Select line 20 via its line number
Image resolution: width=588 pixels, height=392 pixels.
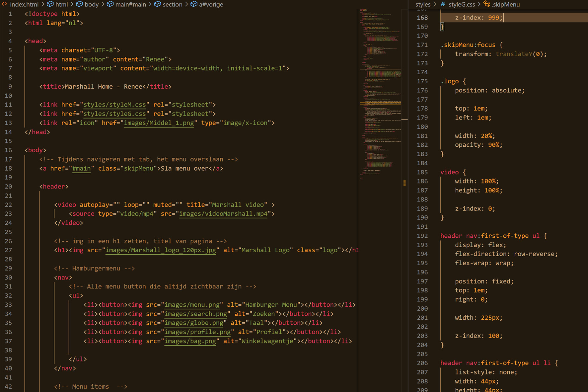point(8,187)
